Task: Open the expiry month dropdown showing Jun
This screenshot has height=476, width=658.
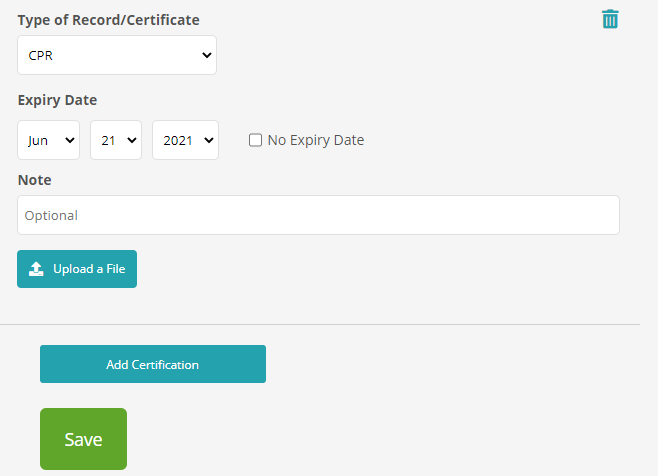Action: point(48,141)
